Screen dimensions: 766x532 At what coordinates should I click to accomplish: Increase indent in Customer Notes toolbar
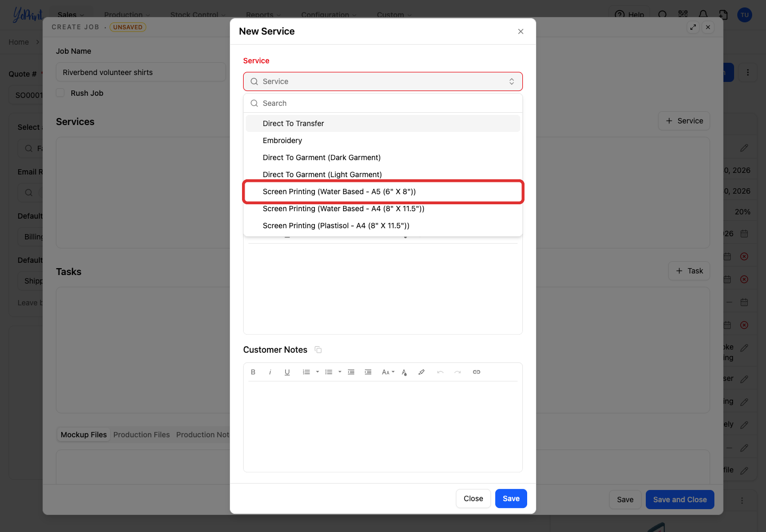pos(368,372)
